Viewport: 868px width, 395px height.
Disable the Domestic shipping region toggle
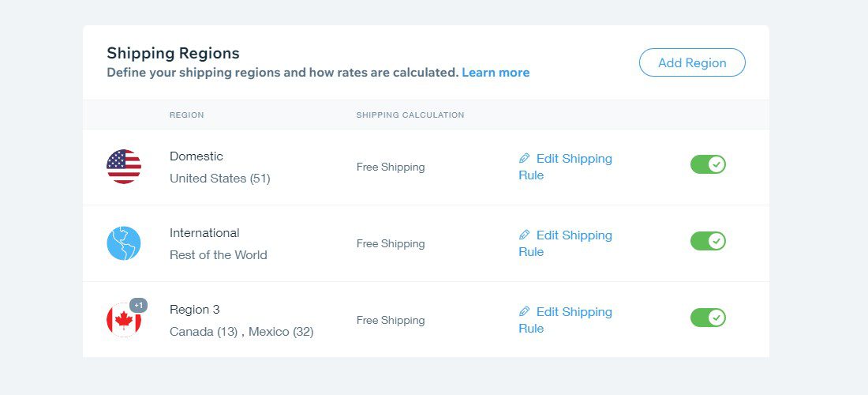pyautogui.click(x=708, y=164)
